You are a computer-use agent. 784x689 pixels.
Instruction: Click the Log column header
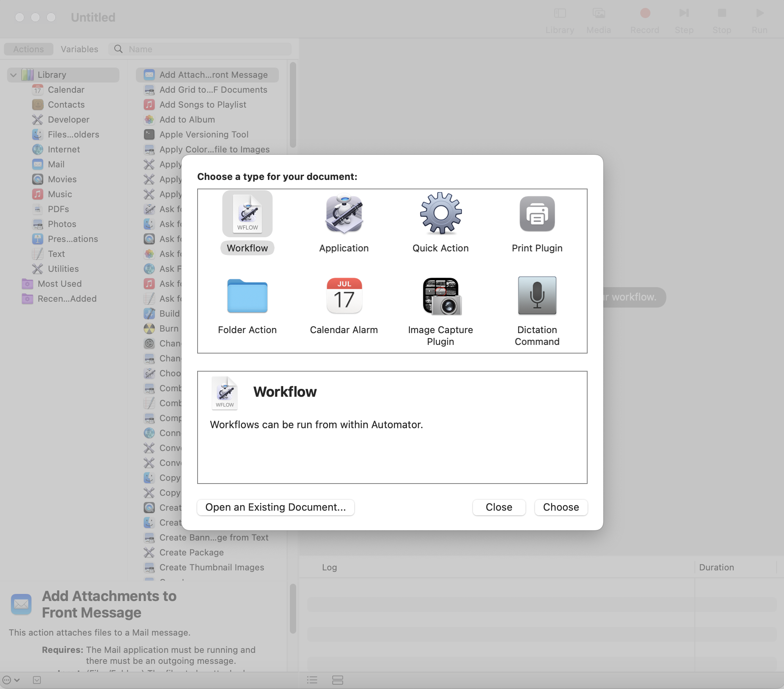(329, 567)
